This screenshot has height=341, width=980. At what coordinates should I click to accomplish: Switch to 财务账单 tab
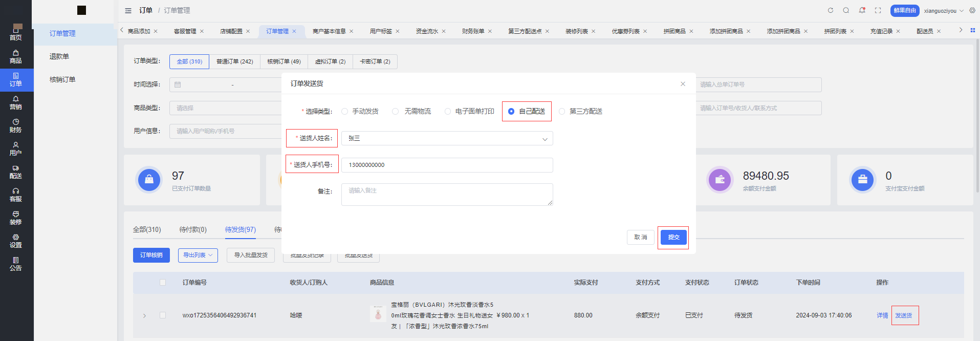473,31
